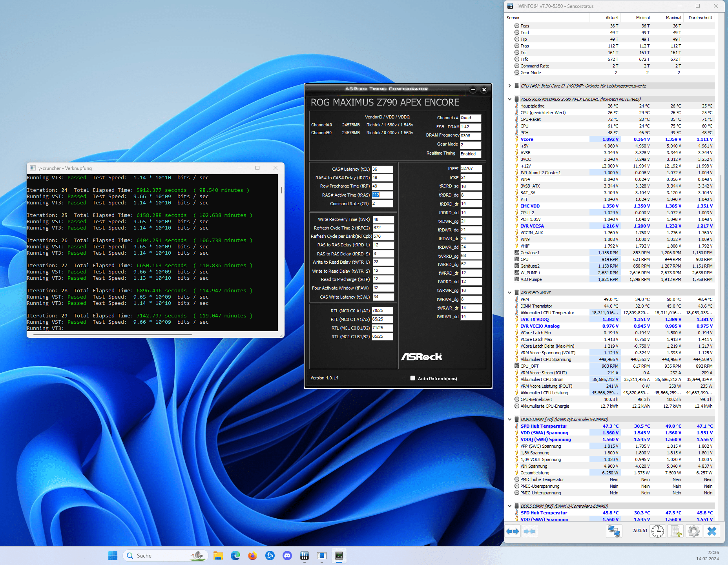Image resolution: width=728 pixels, height=565 pixels.
Task: Select the W_PUMP+ fan row
Action: click(614, 273)
